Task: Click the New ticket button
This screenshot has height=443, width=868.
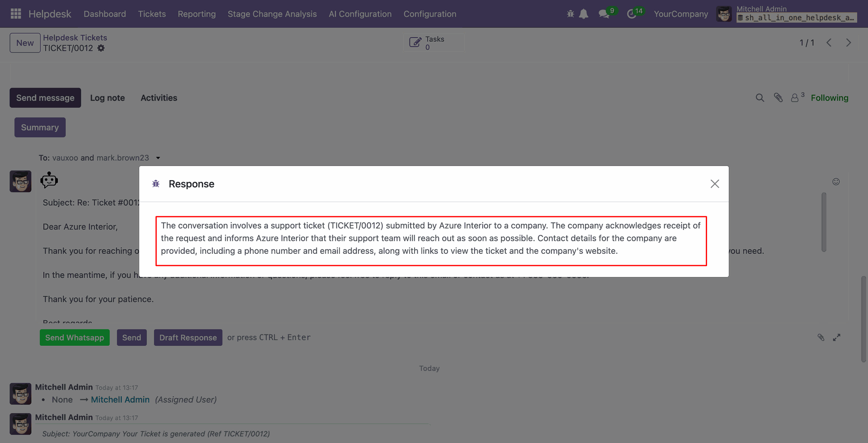Action: pyautogui.click(x=25, y=43)
